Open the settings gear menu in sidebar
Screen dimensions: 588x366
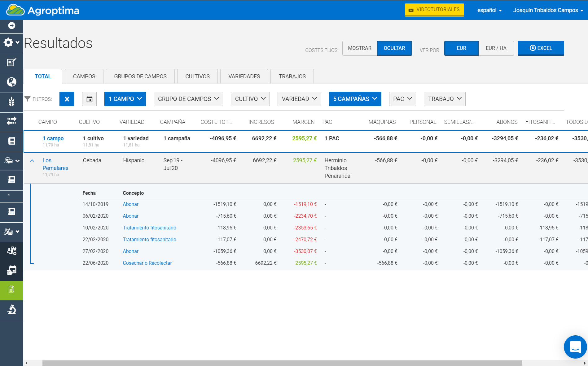pos(11,42)
